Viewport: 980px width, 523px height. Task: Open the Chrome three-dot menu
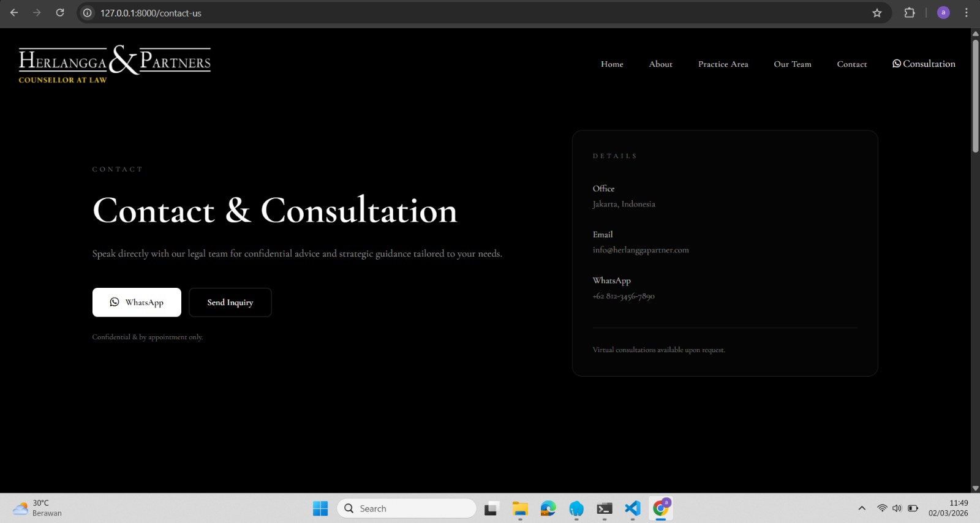click(967, 13)
